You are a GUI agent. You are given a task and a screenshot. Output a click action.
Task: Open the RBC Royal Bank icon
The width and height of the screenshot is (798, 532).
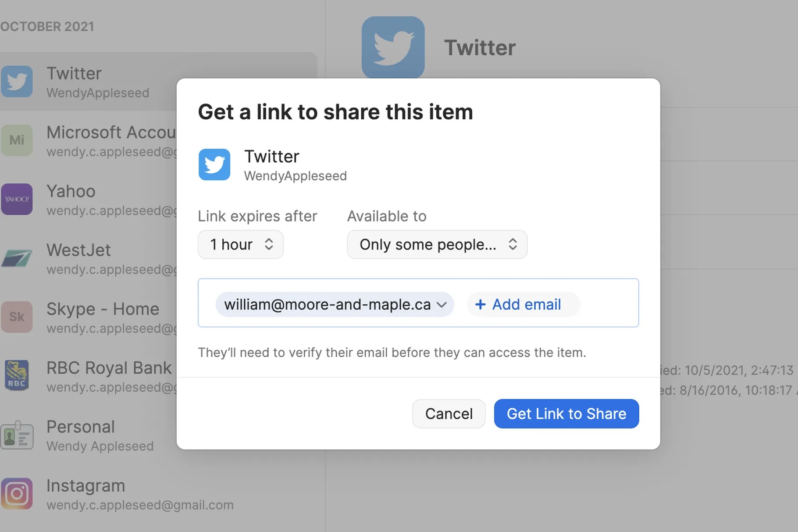17,375
